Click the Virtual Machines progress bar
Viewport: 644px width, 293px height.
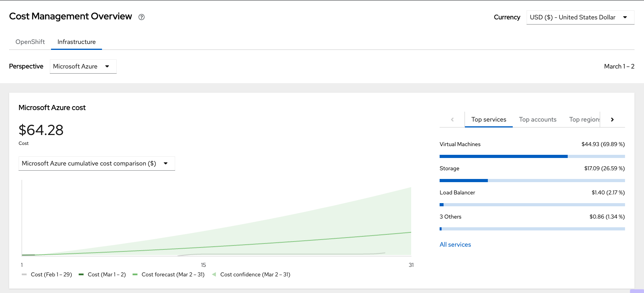(532, 156)
